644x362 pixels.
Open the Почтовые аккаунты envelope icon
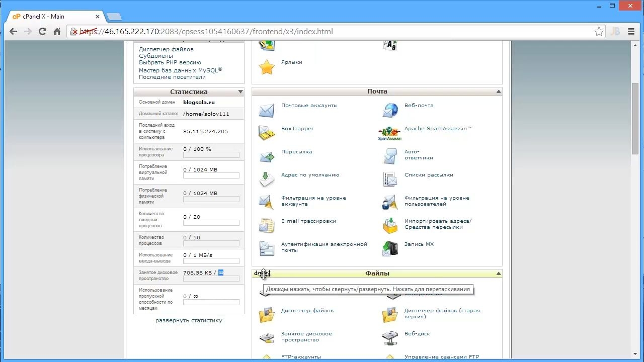267,110
